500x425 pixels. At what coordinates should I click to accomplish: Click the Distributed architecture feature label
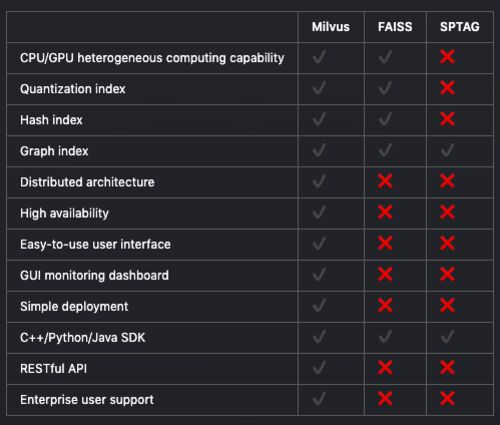[x=87, y=182]
